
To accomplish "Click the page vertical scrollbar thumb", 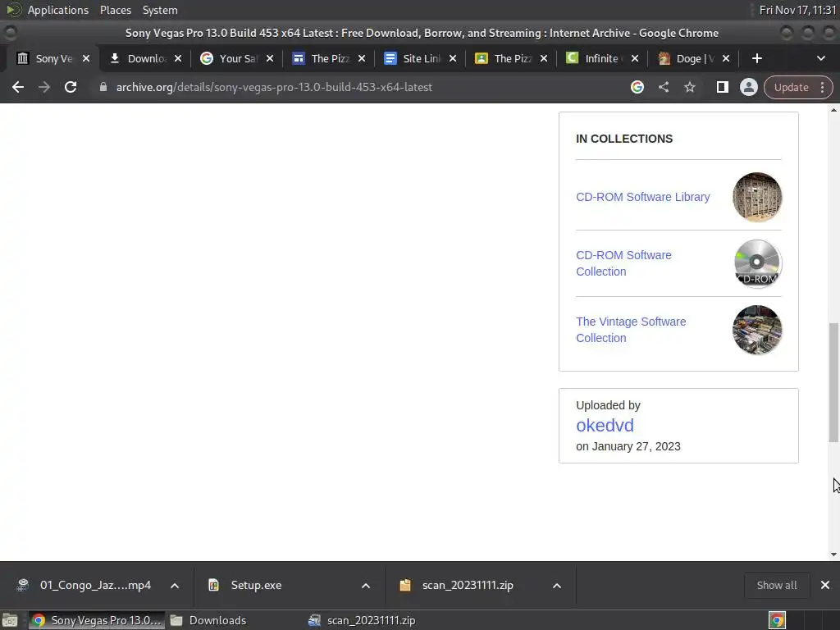I will pyautogui.click(x=833, y=382).
